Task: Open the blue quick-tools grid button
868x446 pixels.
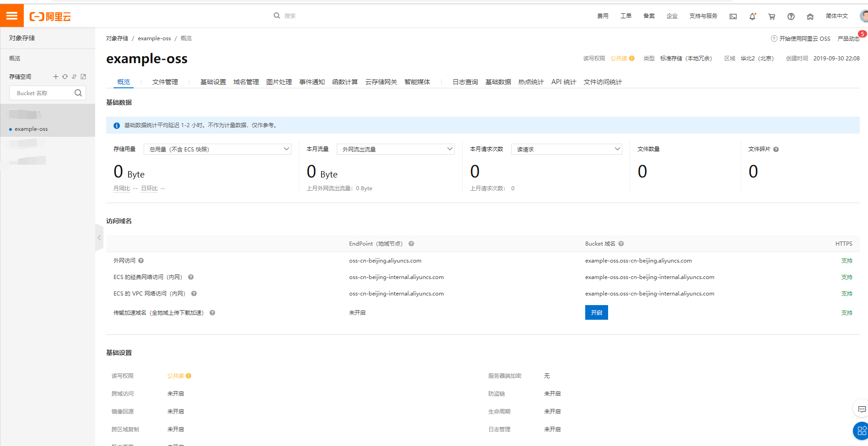Action: tap(862, 431)
